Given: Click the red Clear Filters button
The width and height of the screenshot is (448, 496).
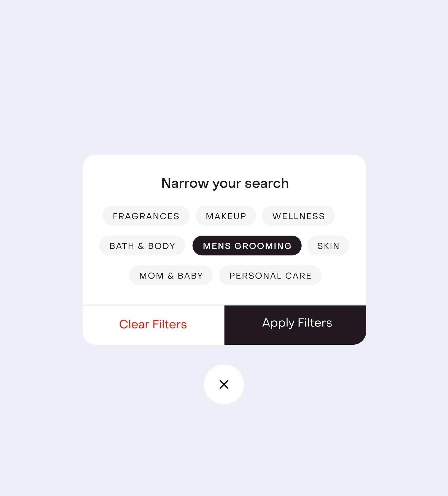Looking at the screenshot, I should 153,325.
